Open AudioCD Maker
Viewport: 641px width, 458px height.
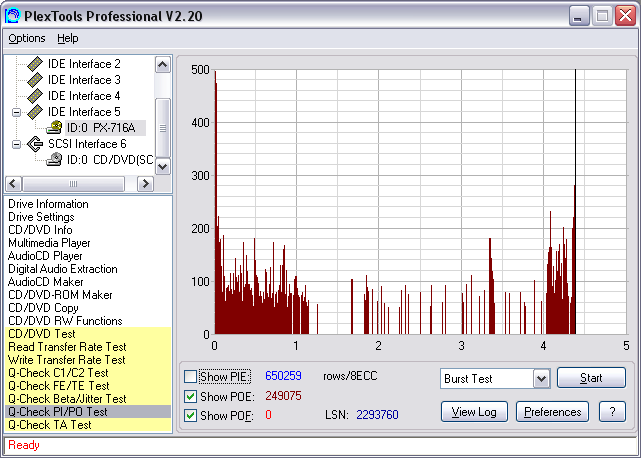tap(45, 282)
